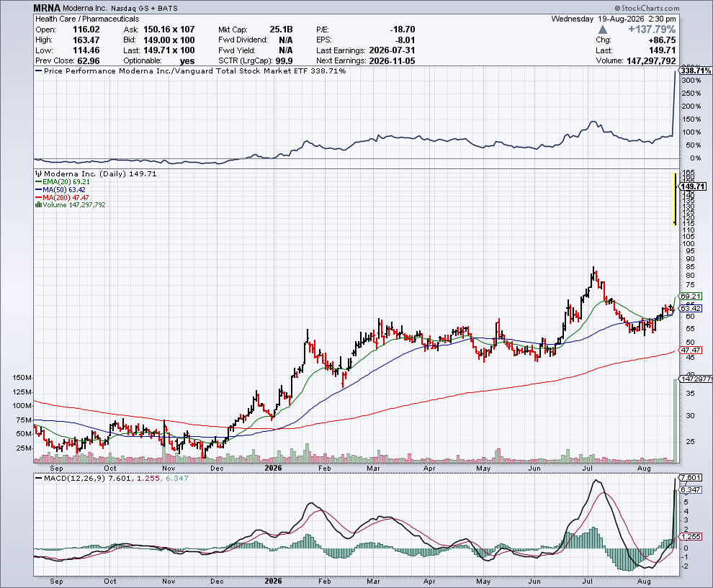Click the Next Earnings 2026-11-05 date
This screenshot has height=588, width=713.
click(x=392, y=61)
